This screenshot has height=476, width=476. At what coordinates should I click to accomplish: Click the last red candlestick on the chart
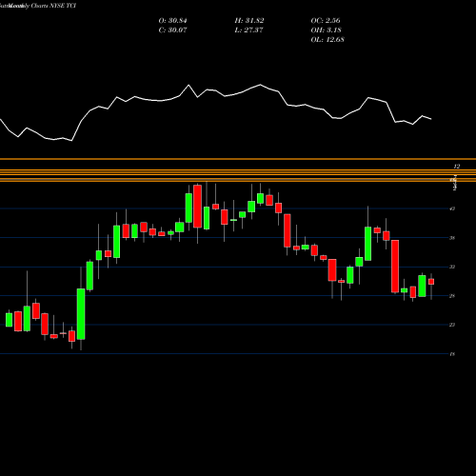click(x=431, y=282)
